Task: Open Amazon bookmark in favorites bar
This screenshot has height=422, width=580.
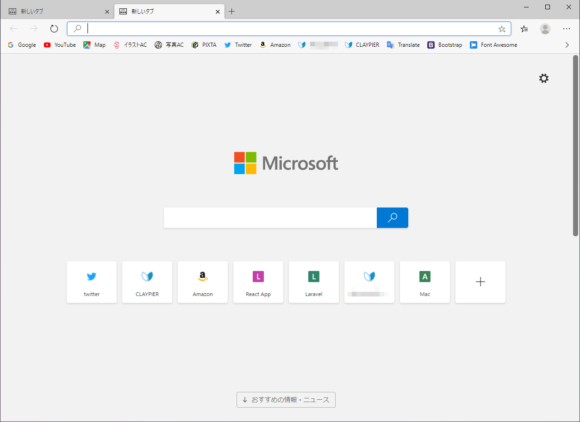Action: (x=275, y=45)
